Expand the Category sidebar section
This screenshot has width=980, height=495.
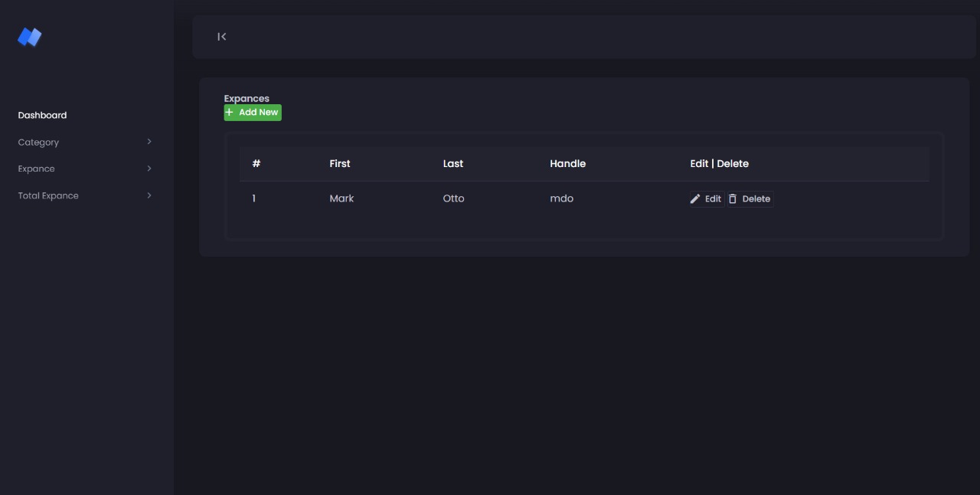[x=38, y=142]
